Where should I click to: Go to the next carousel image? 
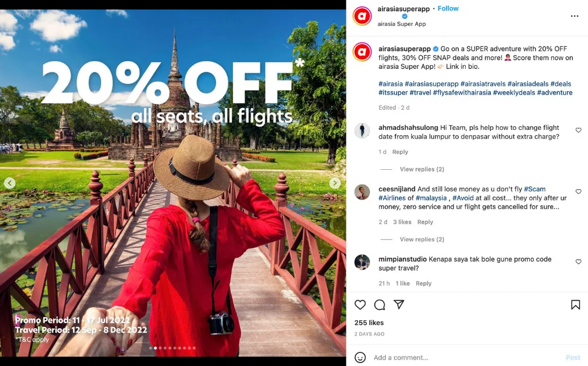click(x=335, y=183)
